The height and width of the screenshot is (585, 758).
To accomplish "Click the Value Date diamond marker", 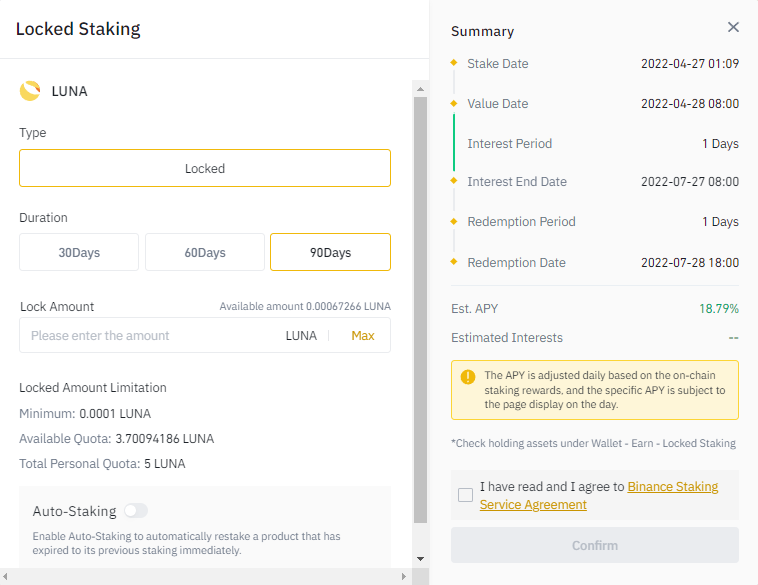I will click(x=453, y=103).
